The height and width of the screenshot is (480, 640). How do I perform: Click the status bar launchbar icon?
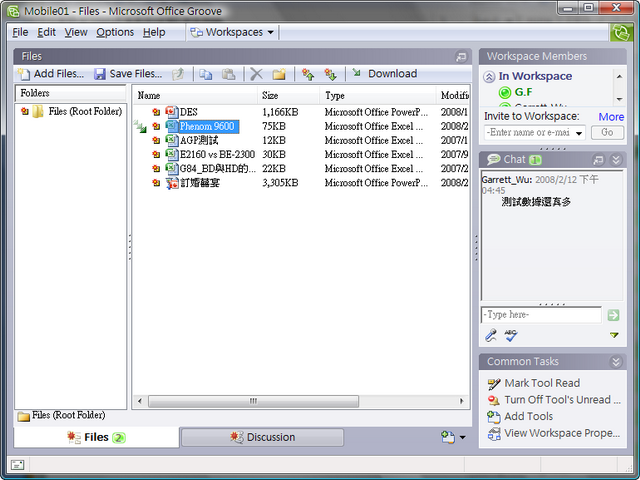pos(18,464)
